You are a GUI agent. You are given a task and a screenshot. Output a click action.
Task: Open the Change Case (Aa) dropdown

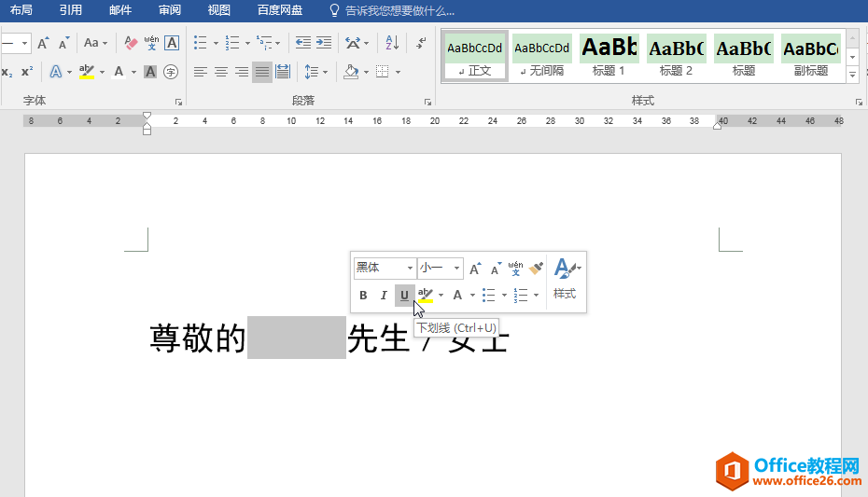click(x=95, y=43)
